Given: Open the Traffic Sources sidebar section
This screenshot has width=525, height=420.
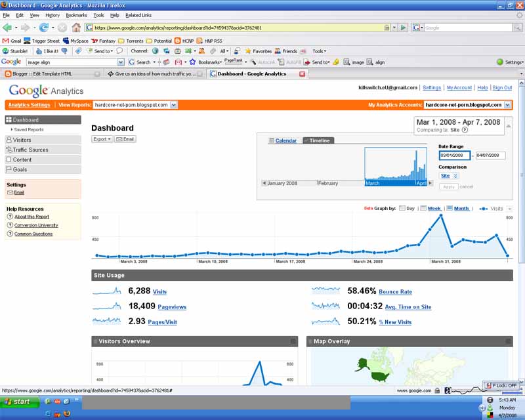Looking at the screenshot, I should [43, 150].
